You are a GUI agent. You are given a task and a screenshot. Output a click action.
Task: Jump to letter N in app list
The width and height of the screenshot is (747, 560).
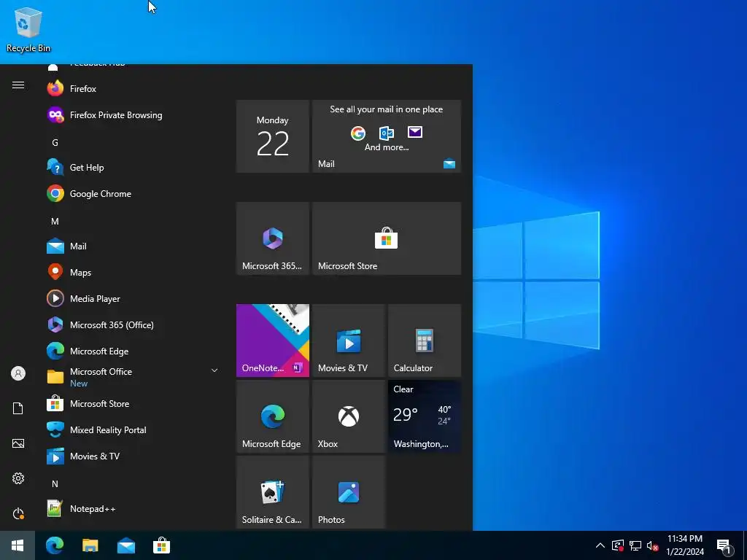[x=55, y=483]
